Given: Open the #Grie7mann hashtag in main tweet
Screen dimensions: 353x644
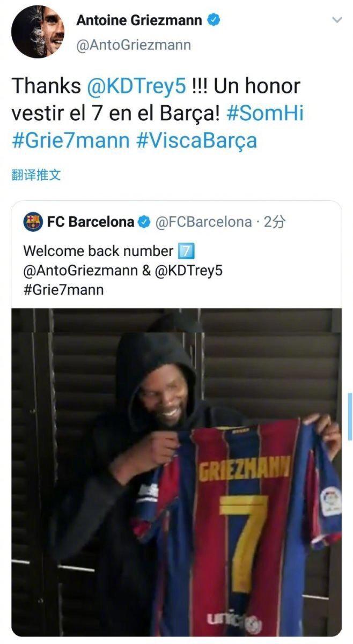Looking at the screenshot, I should (x=70, y=141).
